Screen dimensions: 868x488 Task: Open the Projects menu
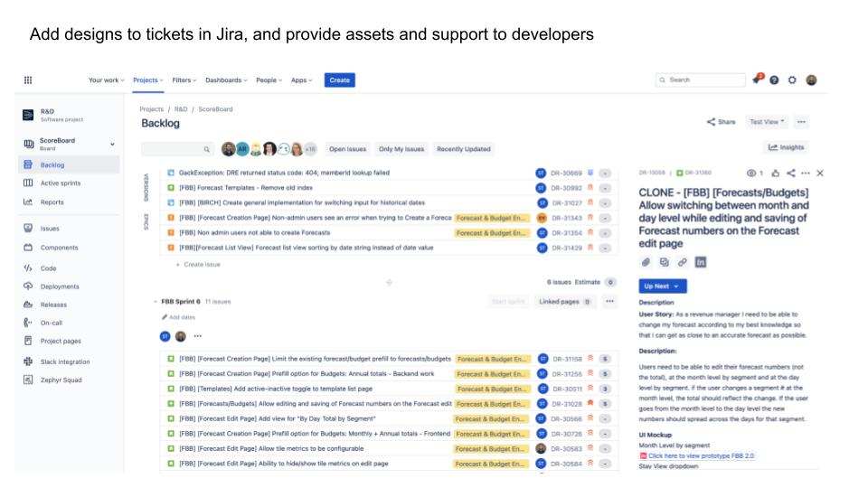point(148,80)
